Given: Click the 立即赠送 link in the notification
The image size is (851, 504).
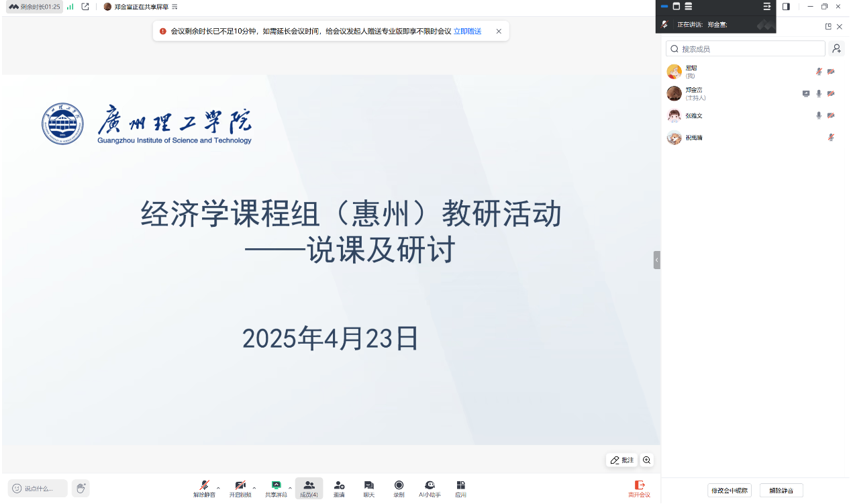Looking at the screenshot, I should coord(467,32).
